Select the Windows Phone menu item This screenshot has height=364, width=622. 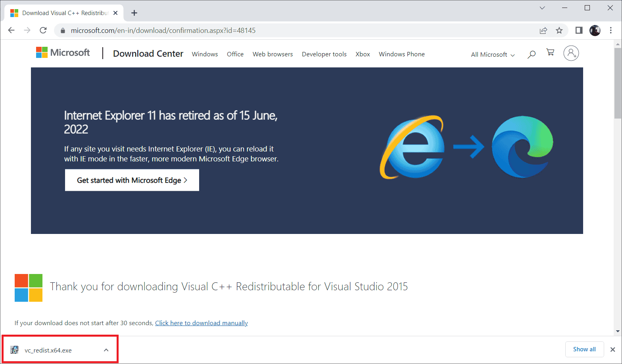click(401, 54)
